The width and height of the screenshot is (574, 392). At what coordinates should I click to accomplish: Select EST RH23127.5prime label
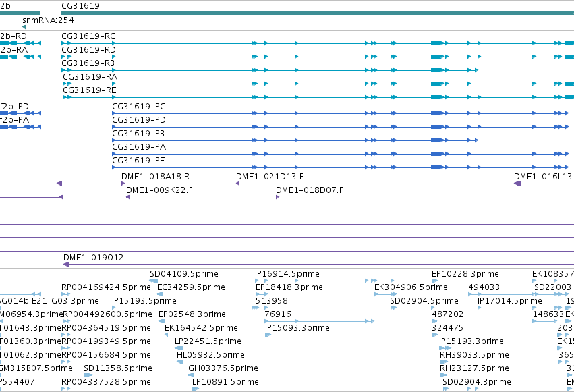click(474, 368)
